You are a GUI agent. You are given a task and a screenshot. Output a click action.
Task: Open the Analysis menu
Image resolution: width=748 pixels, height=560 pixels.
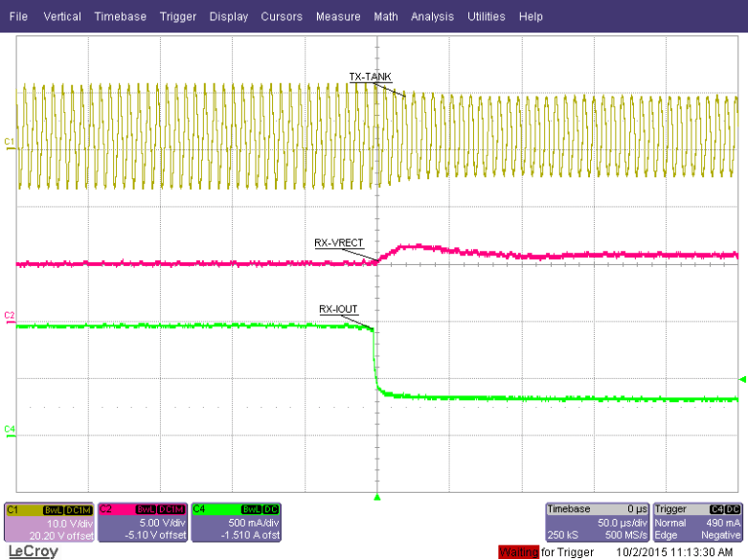pos(432,16)
